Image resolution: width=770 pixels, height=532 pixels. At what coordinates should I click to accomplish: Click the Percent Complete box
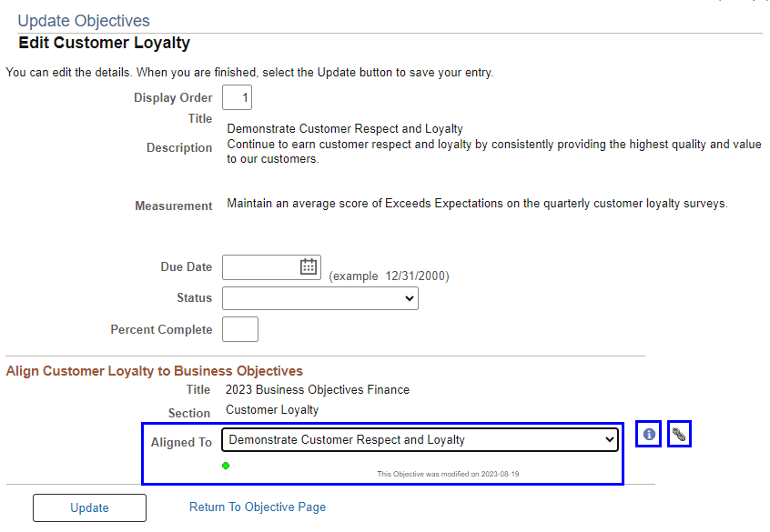point(239,328)
